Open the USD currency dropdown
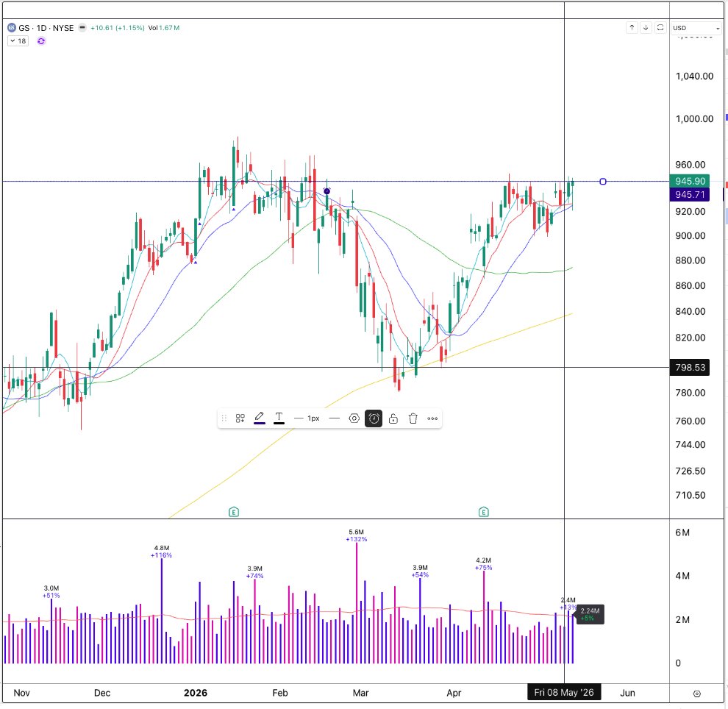 [696, 28]
